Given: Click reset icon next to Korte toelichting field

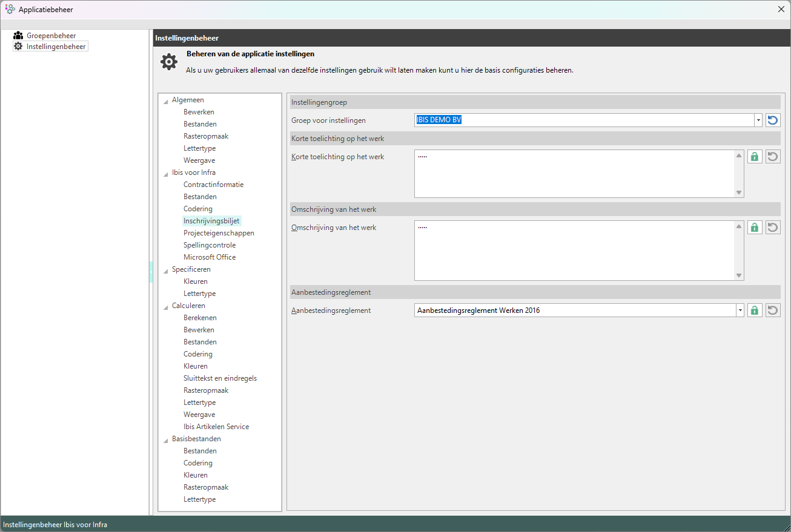Looking at the screenshot, I should (772, 157).
